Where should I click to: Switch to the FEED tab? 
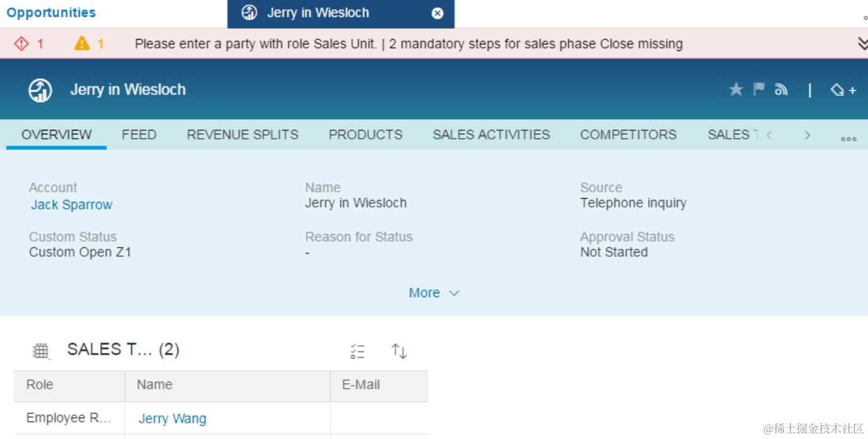click(139, 134)
